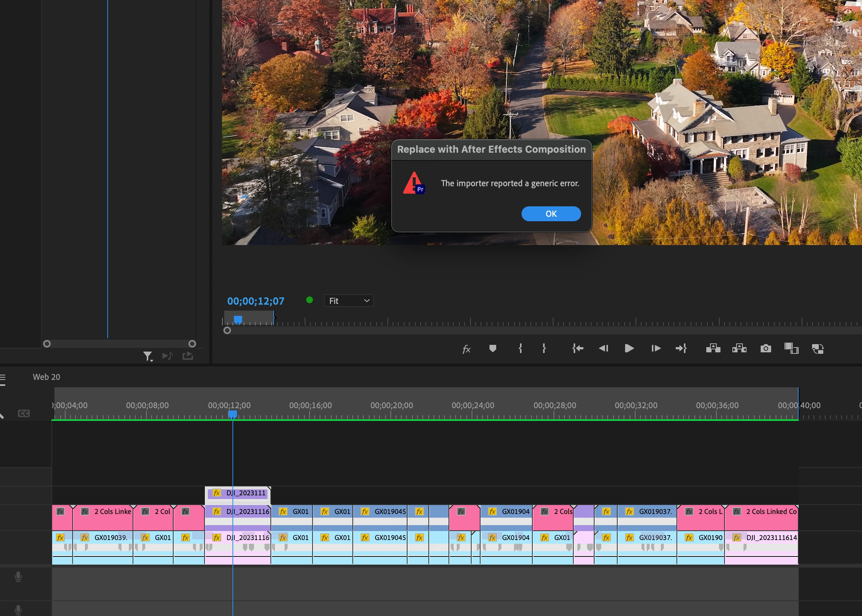The image size is (862, 616).
Task: Open the filter funnel dropdown in source panel
Action: pyautogui.click(x=148, y=356)
